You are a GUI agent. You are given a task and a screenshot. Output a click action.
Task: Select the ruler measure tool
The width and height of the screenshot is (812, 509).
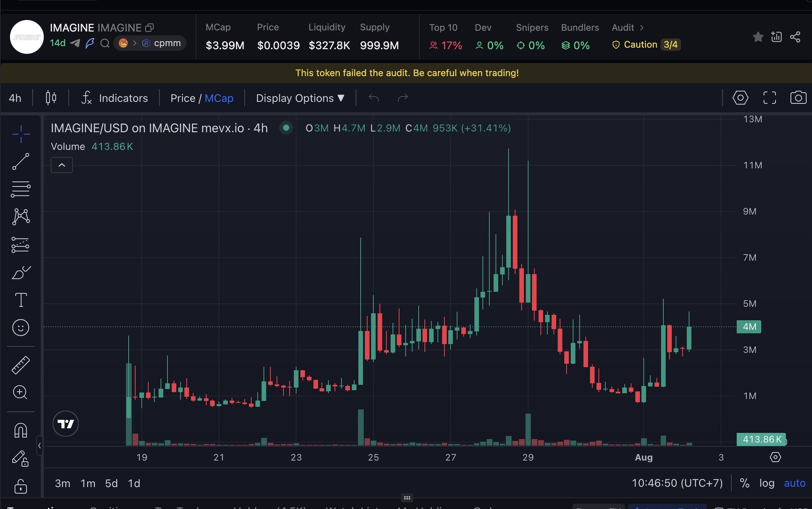pos(21,365)
